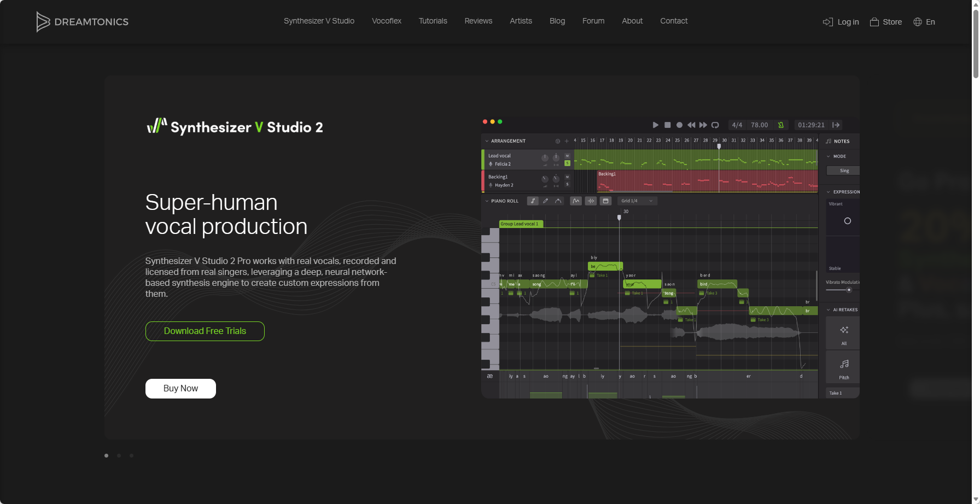Screen dimensions: 980x504
Task: Click the Lead vocal pan knob
Action: click(x=556, y=157)
